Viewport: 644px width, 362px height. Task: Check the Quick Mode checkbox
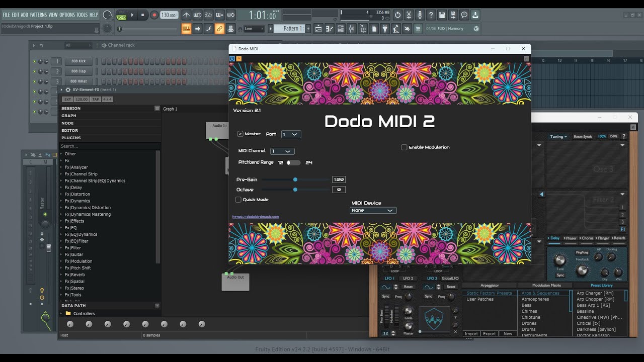[x=238, y=200]
